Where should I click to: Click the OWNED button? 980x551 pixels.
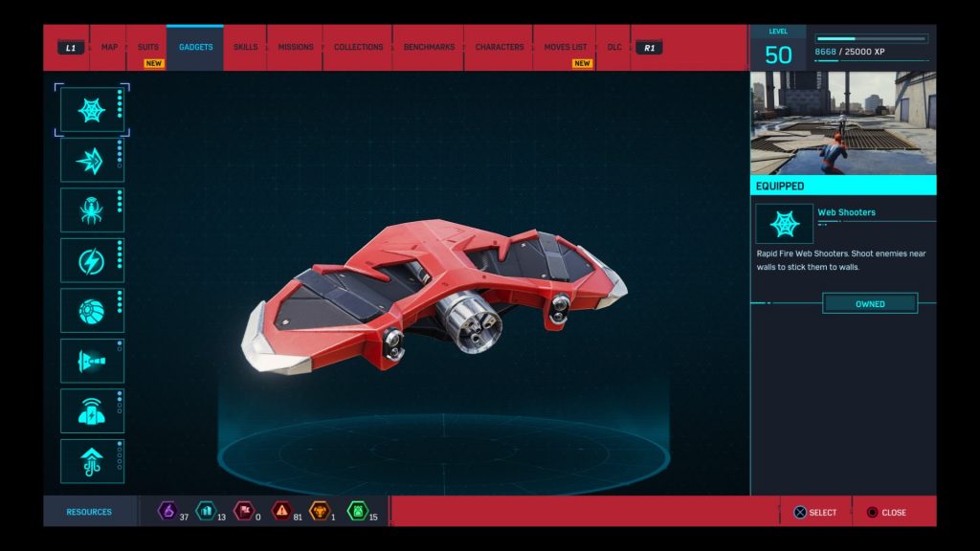click(x=870, y=303)
